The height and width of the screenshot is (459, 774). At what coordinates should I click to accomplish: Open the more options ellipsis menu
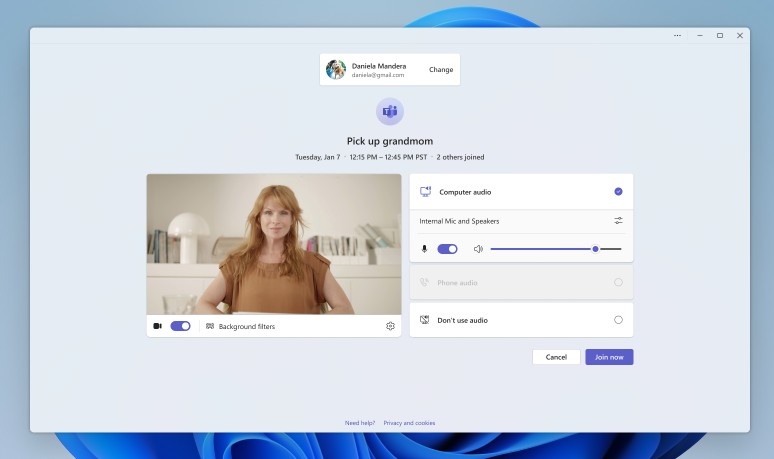[x=677, y=36]
